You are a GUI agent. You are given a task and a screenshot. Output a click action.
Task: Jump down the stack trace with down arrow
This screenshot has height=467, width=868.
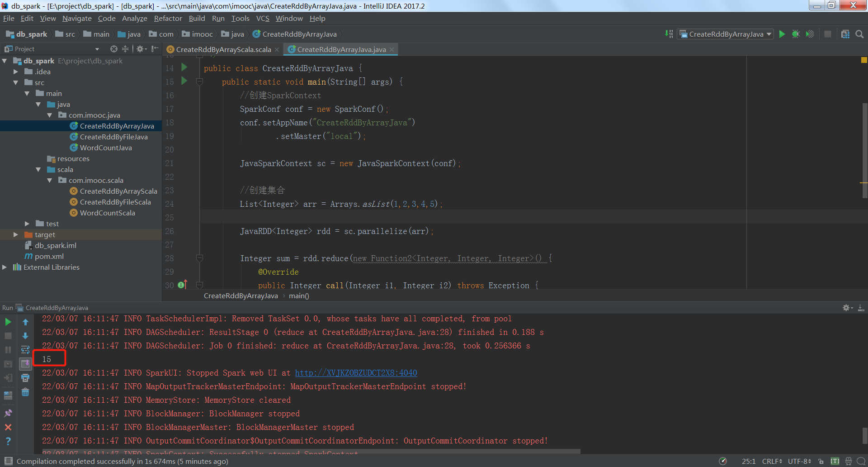[x=25, y=336]
